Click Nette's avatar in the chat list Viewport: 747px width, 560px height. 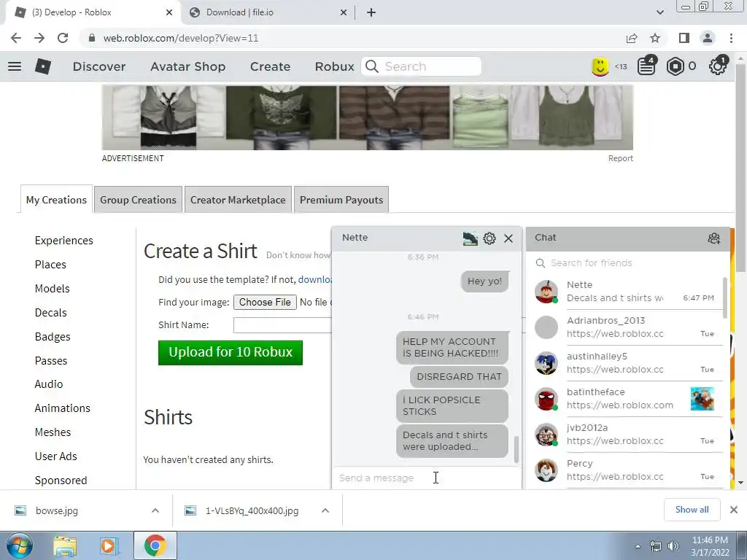tap(546, 292)
